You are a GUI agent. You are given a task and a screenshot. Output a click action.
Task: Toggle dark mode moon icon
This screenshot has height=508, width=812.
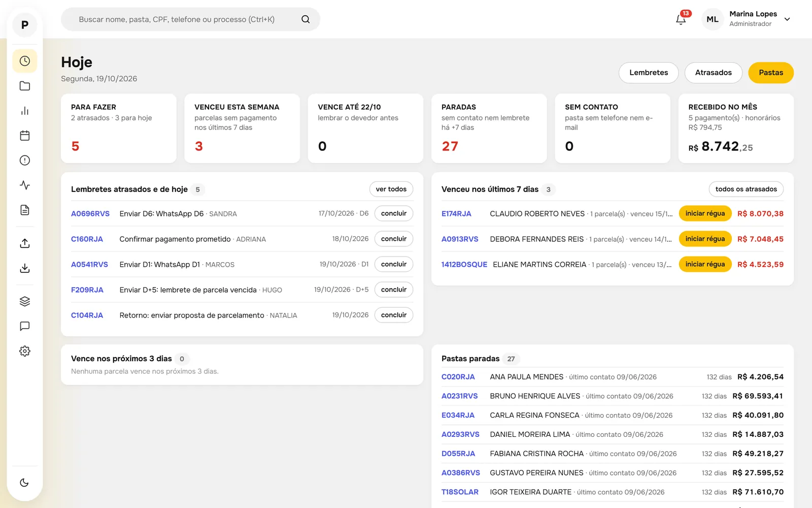[x=24, y=483]
